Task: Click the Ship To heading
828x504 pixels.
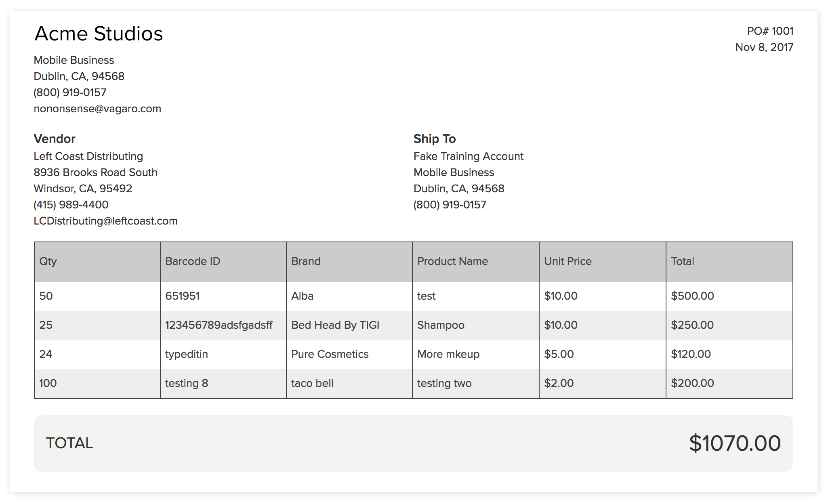Action: (x=435, y=139)
